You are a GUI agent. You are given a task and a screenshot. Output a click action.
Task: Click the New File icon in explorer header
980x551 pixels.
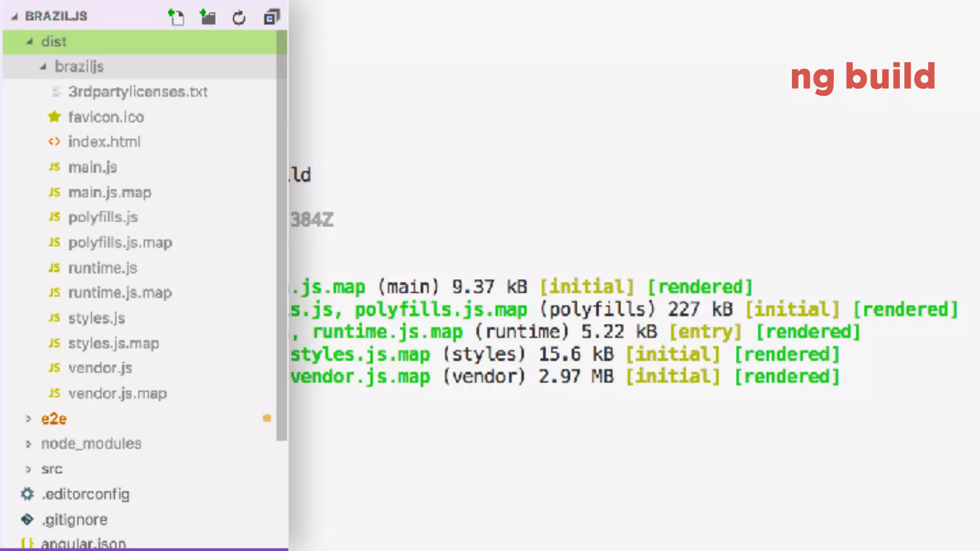coord(176,17)
